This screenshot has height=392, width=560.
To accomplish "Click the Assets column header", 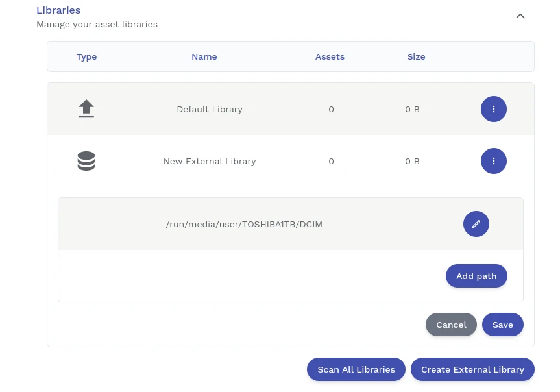I will click(330, 56).
